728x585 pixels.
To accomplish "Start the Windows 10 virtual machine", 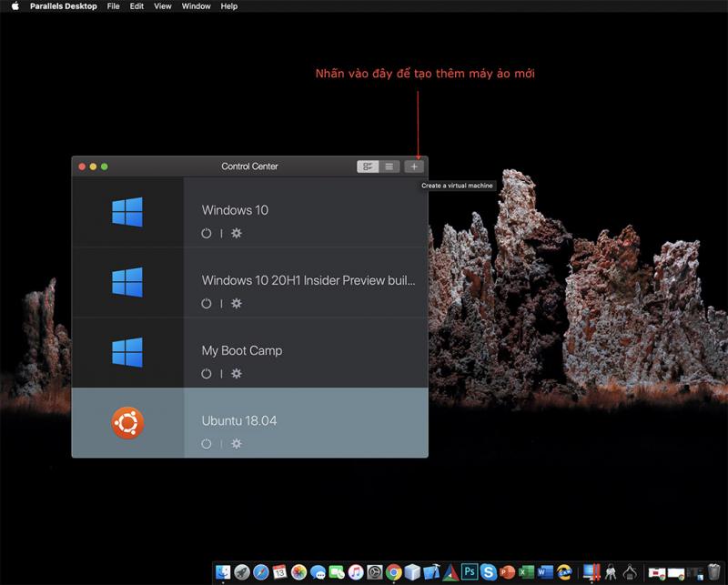I will tap(207, 234).
